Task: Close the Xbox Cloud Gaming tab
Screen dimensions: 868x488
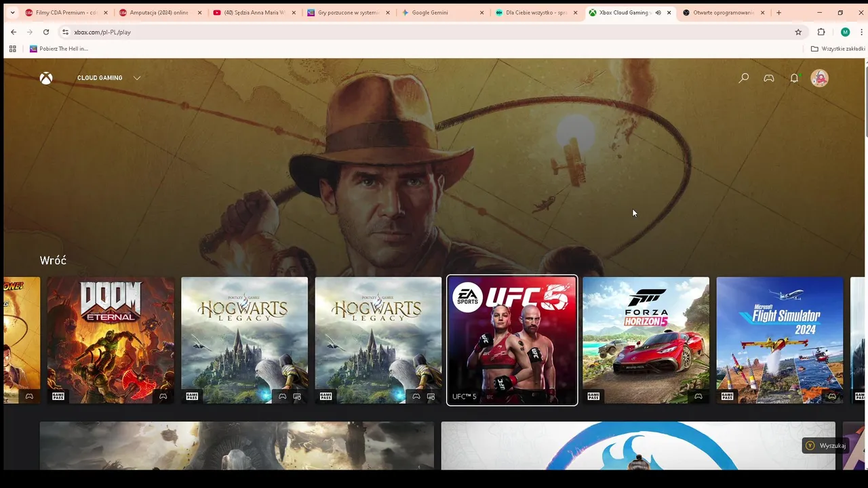Action: pos(669,12)
